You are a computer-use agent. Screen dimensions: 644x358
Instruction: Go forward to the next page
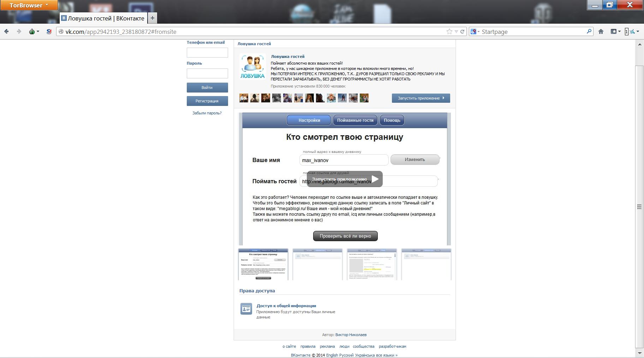(19, 31)
